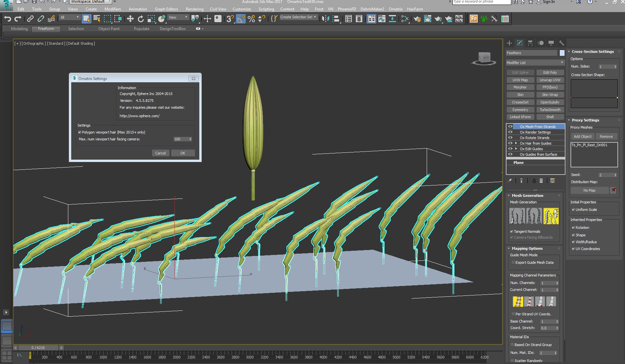Image resolution: width=625 pixels, height=364 pixels.
Task: Click the Mirror tool icon
Action: [325, 19]
